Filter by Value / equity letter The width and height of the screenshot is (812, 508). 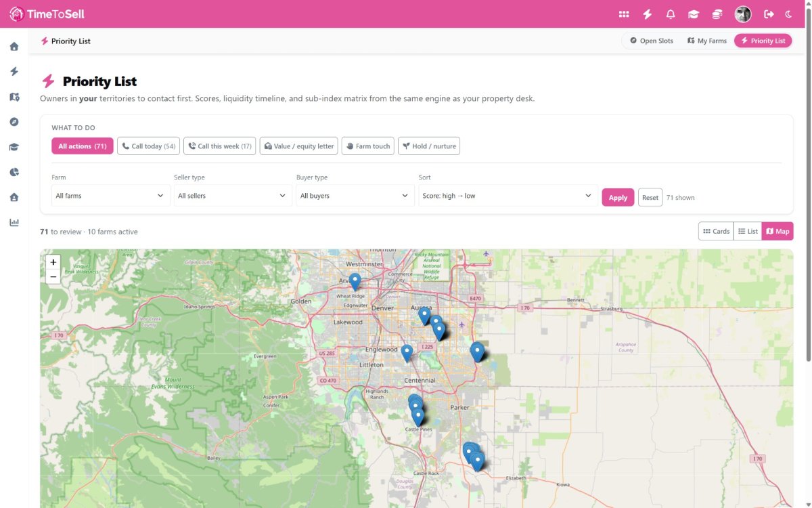298,146
